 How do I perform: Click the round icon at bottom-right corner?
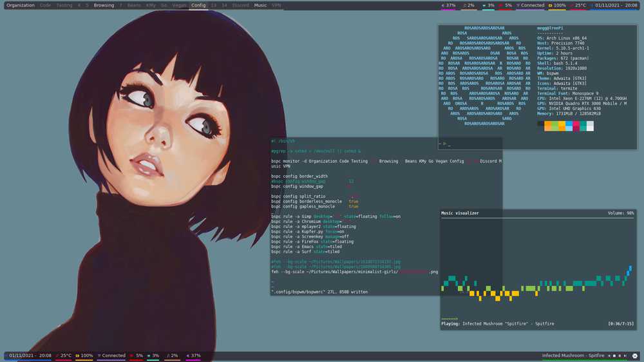(635, 356)
